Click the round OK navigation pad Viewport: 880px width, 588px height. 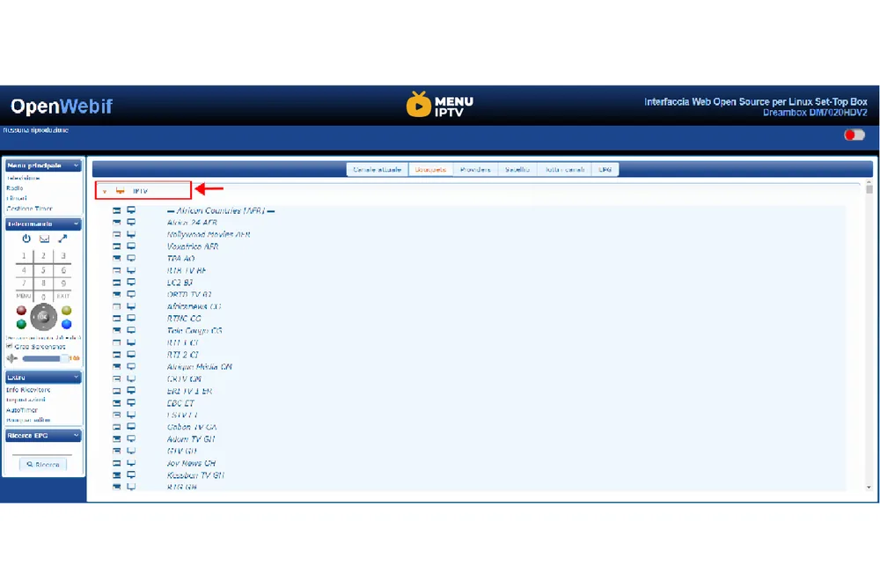tap(43, 317)
